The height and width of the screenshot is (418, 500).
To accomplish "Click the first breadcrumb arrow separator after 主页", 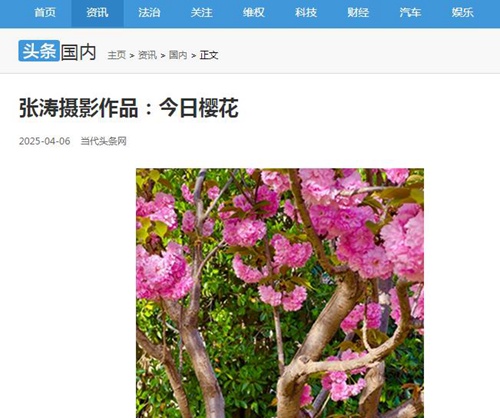I will point(132,56).
